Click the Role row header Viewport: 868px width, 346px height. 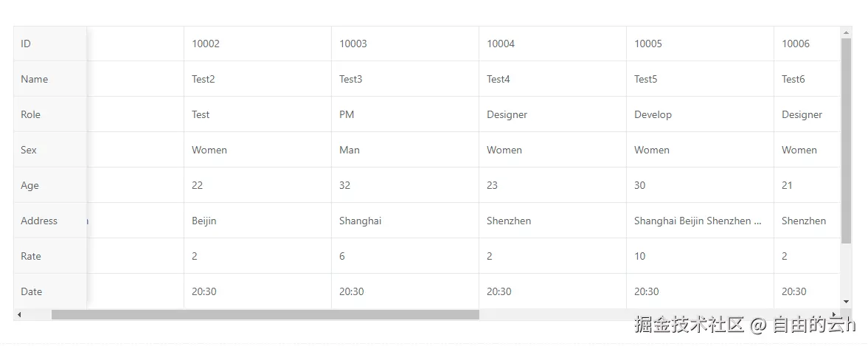point(49,114)
